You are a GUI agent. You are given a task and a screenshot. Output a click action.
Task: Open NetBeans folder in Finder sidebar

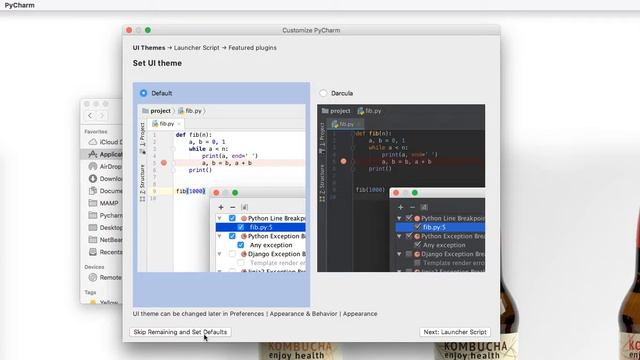click(x=105, y=240)
